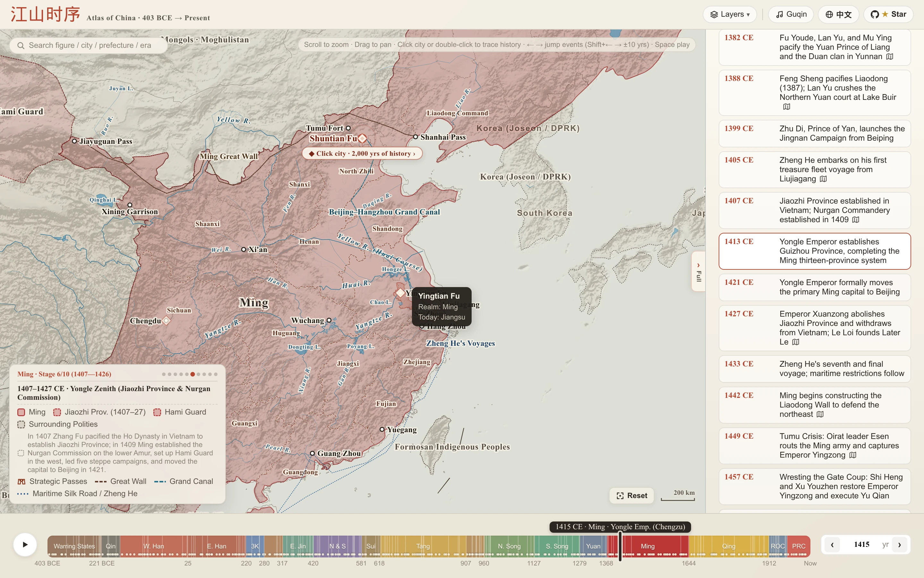Click the Xining Garrison marker

coord(130,205)
